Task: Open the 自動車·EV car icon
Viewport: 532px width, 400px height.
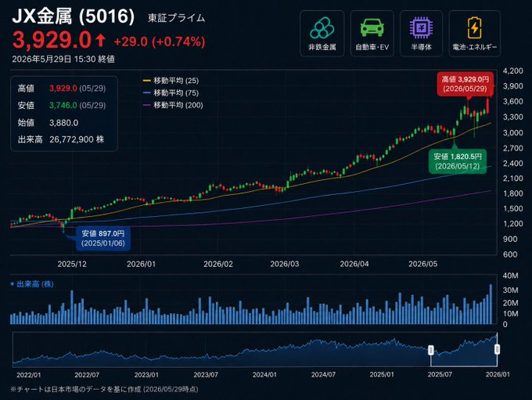Action: point(372,34)
